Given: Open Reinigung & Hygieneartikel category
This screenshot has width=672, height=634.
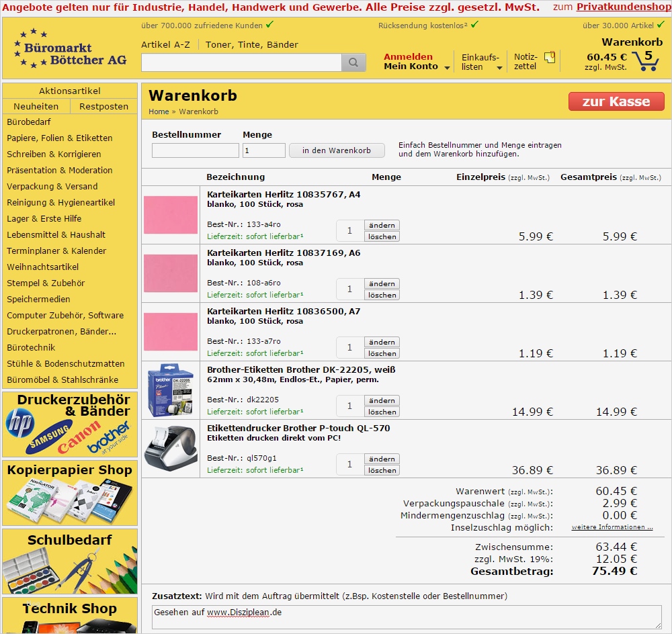Looking at the screenshot, I should (61, 202).
